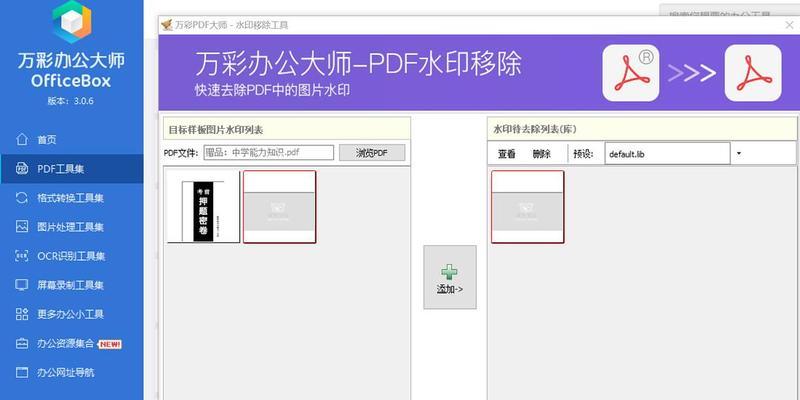Click the NEW badge beside 办公资源集合
Screen dimensions: 800x400
point(110,344)
